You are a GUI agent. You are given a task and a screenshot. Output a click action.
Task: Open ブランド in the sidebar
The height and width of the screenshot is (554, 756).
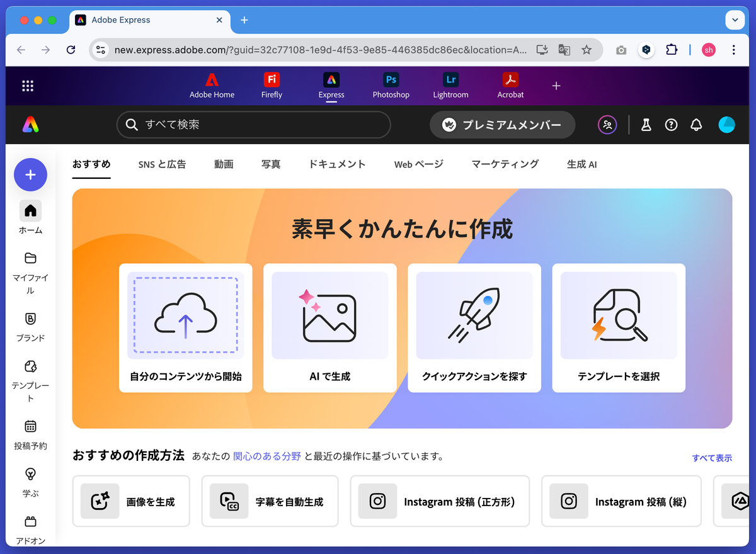(x=30, y=327)
